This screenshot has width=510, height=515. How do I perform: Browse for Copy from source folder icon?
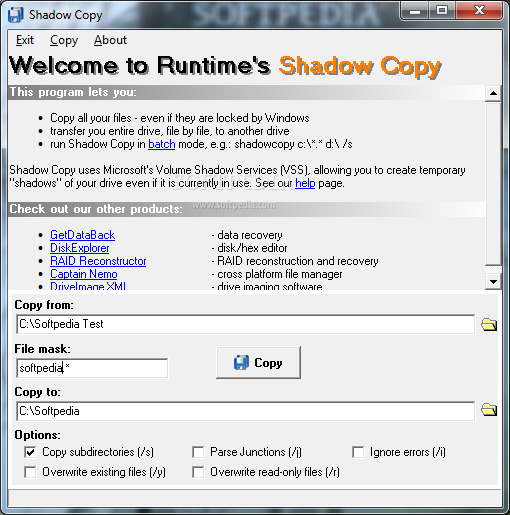(489, 324)
